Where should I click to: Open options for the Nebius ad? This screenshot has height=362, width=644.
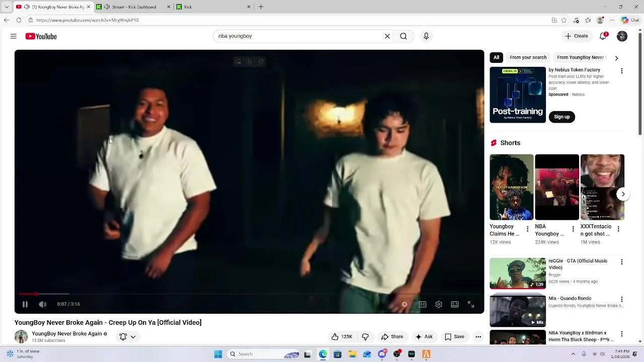(x=621, y=71)
